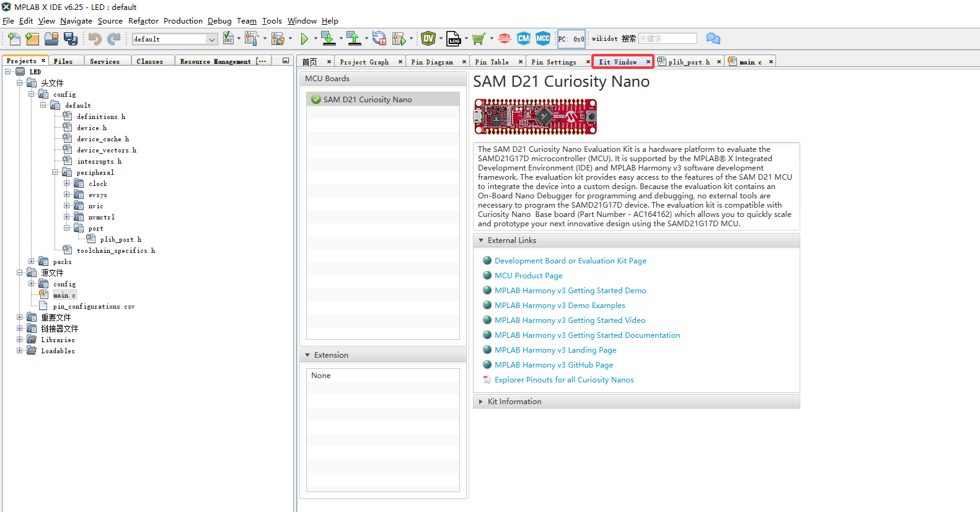Image resolution: width=980 pixels, height=512 pixels.
Task: Select SAM D21 Curiosity Nano board entry
Action: (383, 99)
